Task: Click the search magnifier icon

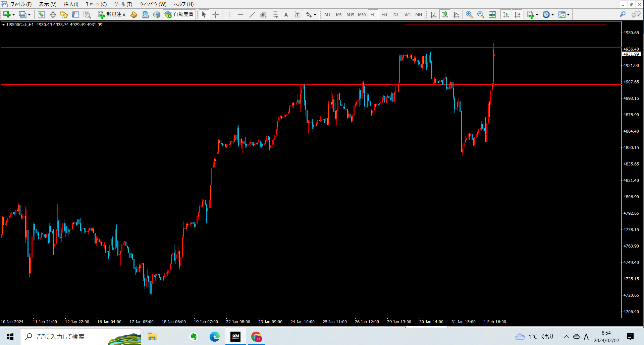Action: click(623, 14)
